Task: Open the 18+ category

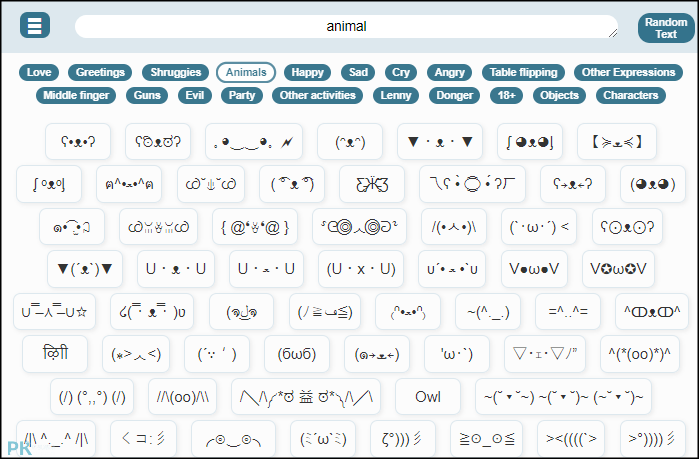Action: click(506, 95)
